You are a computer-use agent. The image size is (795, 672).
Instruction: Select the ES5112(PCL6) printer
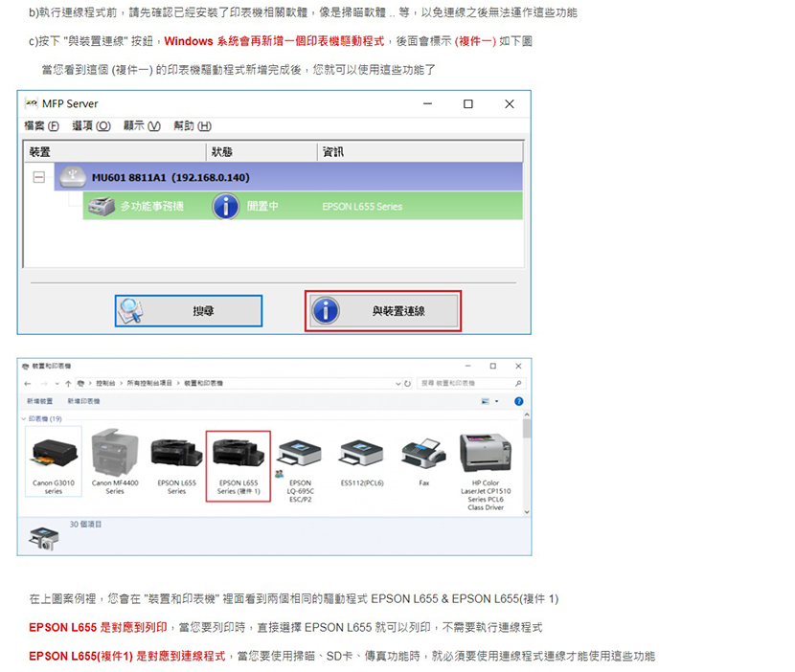tap(362, 461)
